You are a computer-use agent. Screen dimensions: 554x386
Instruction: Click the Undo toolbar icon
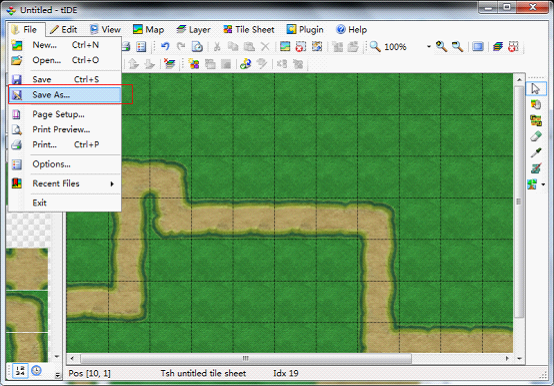[x=165, y=47]
